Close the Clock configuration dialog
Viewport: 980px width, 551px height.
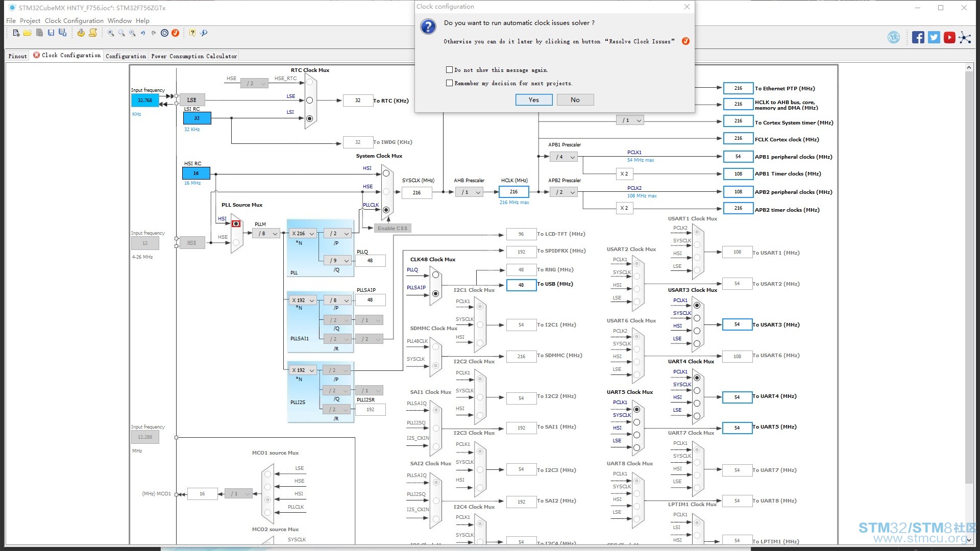[687, 7]
